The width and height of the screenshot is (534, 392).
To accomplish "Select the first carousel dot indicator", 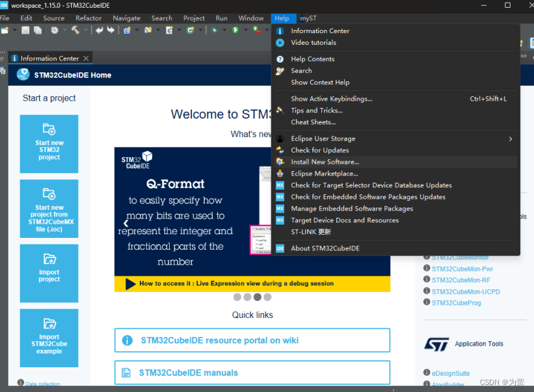I will click(237, 297).
